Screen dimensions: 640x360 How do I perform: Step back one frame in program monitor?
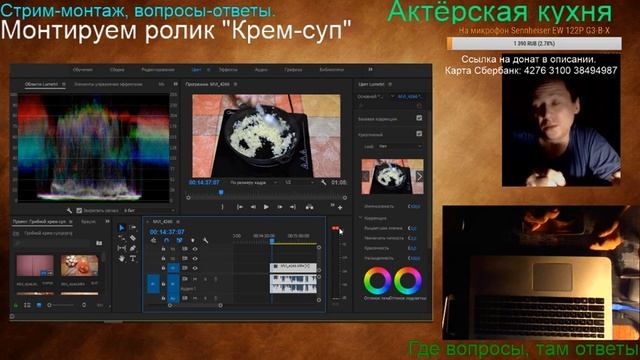point(253,207)
